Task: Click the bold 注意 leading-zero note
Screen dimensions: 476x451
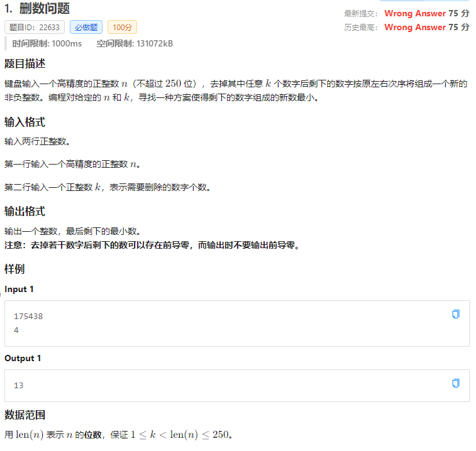Action: click(x=152, y=245)
